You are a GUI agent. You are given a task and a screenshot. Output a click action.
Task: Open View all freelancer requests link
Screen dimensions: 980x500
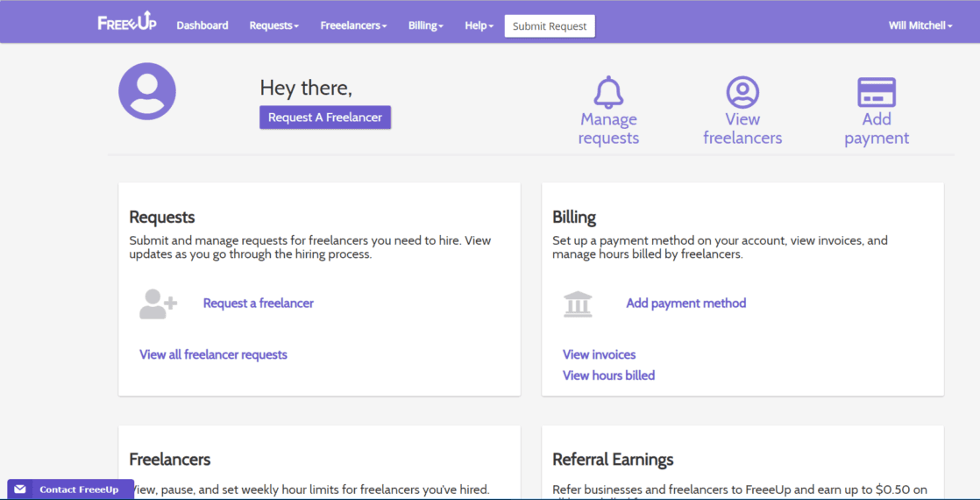coord(213,354)
